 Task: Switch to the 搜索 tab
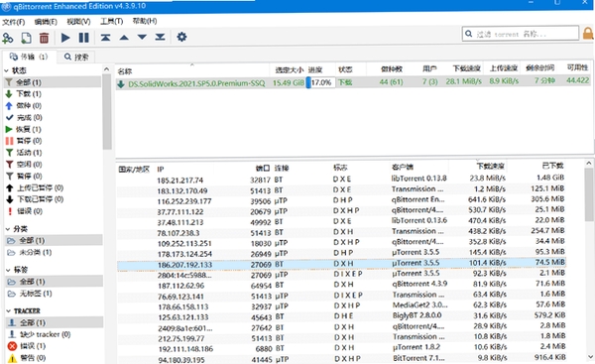pos(76,57)
